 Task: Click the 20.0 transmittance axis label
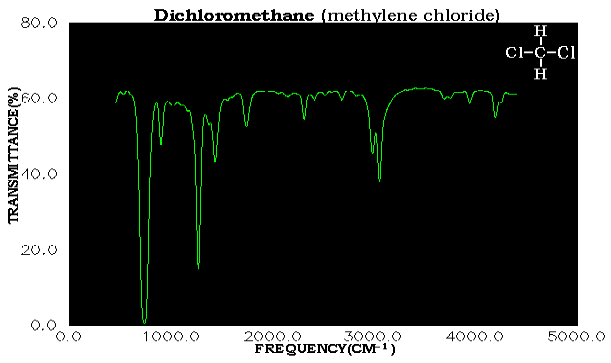[x=39, y=249]
